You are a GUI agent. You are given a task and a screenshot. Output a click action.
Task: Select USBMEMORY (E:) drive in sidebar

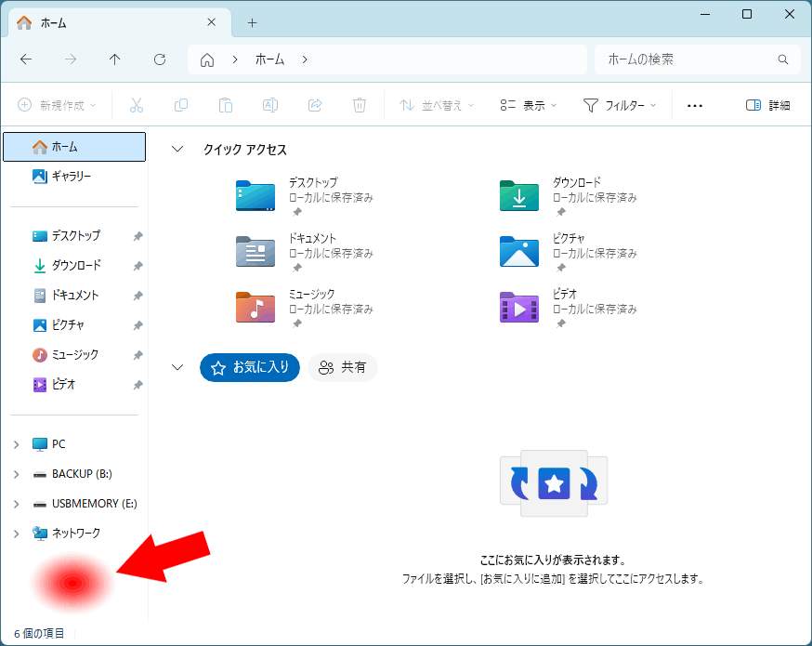pos(94,504)
